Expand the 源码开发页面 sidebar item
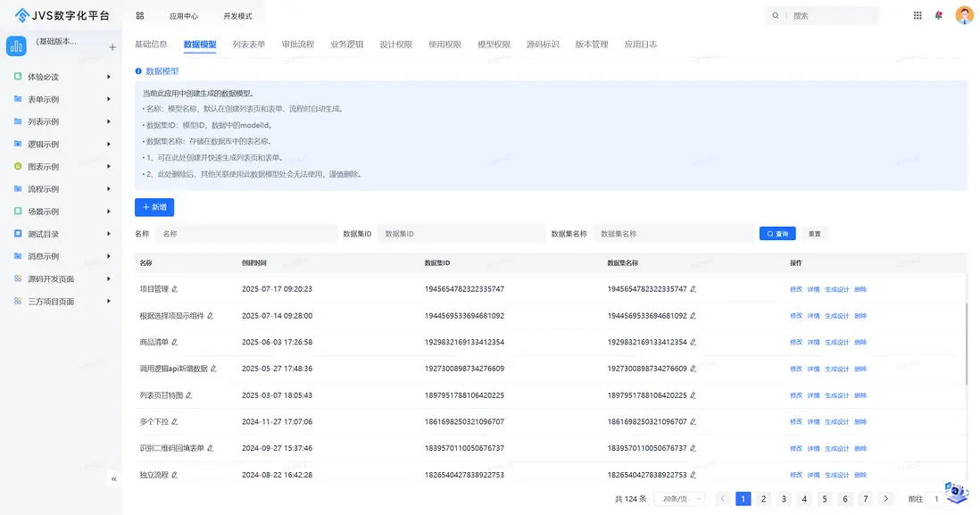Viewport: 980px width, 515px height. 108,278
